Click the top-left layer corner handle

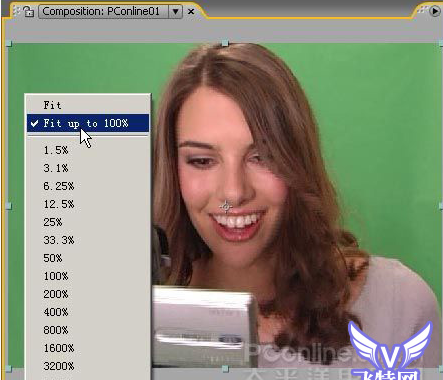click(x=9, y=43)
